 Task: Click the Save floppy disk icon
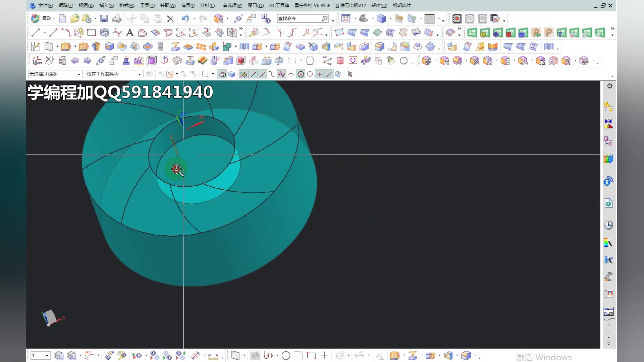[x=104, y=19]
